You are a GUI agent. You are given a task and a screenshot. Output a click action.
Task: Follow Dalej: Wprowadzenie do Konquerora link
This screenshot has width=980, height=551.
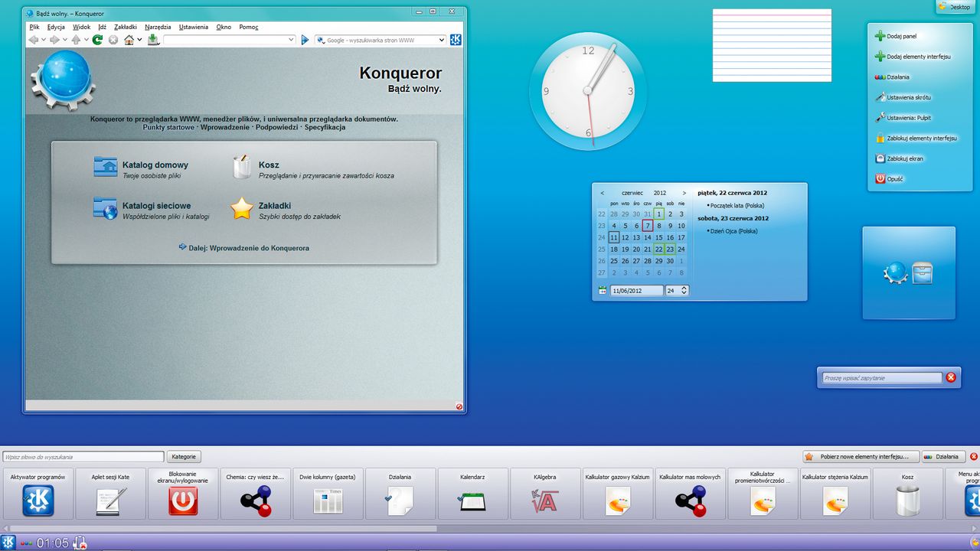point(249,248)
